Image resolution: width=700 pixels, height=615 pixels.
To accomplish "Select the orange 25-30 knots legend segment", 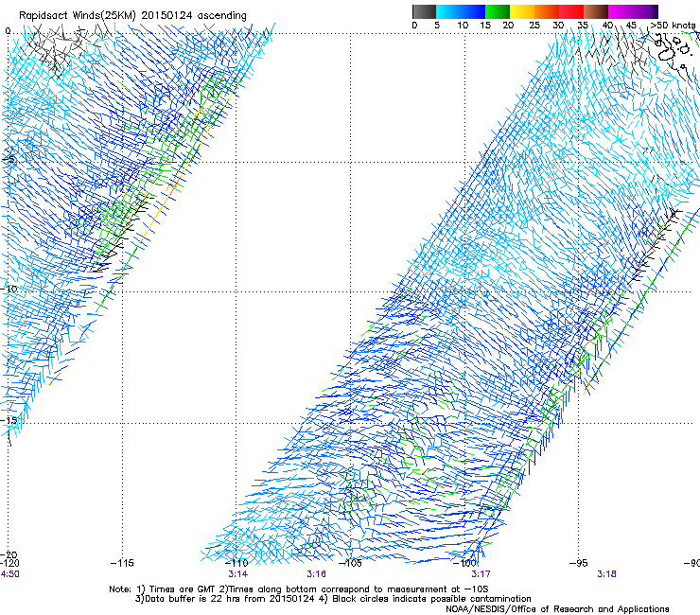I will [x=547, y=11].
